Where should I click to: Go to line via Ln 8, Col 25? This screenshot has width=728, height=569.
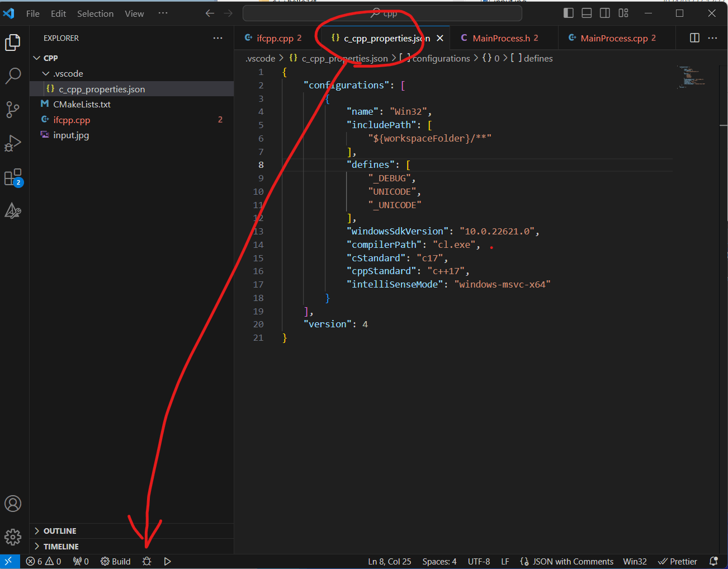click(x=390, y=561)
